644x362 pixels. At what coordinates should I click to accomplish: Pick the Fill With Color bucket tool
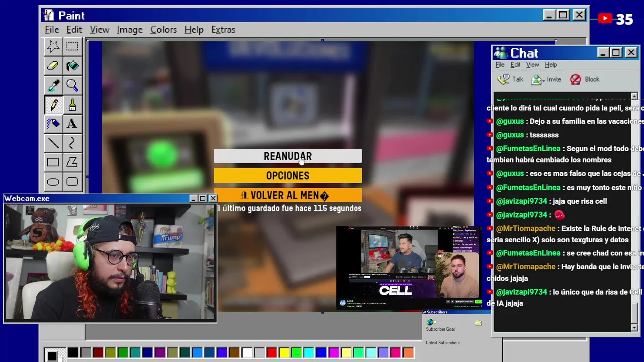72,66
